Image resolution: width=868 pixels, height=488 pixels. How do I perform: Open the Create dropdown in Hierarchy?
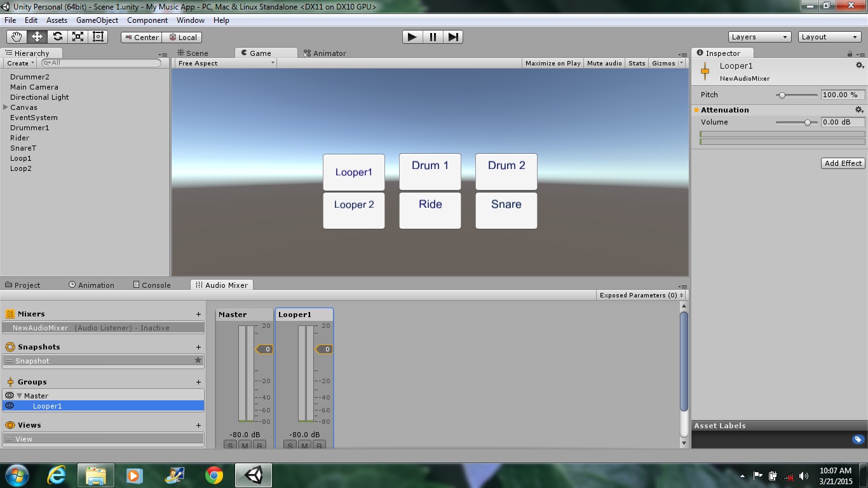(x=20, y=63)
